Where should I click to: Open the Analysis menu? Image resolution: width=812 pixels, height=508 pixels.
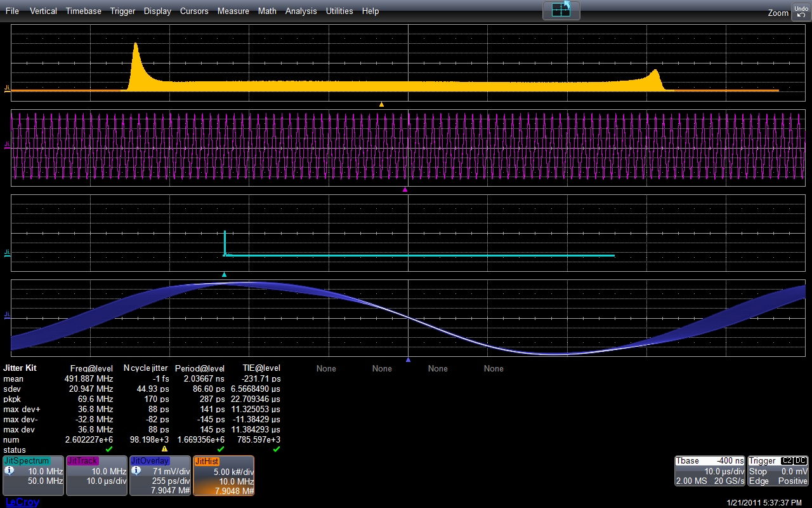pyautogui.click(x=301, y=11)
